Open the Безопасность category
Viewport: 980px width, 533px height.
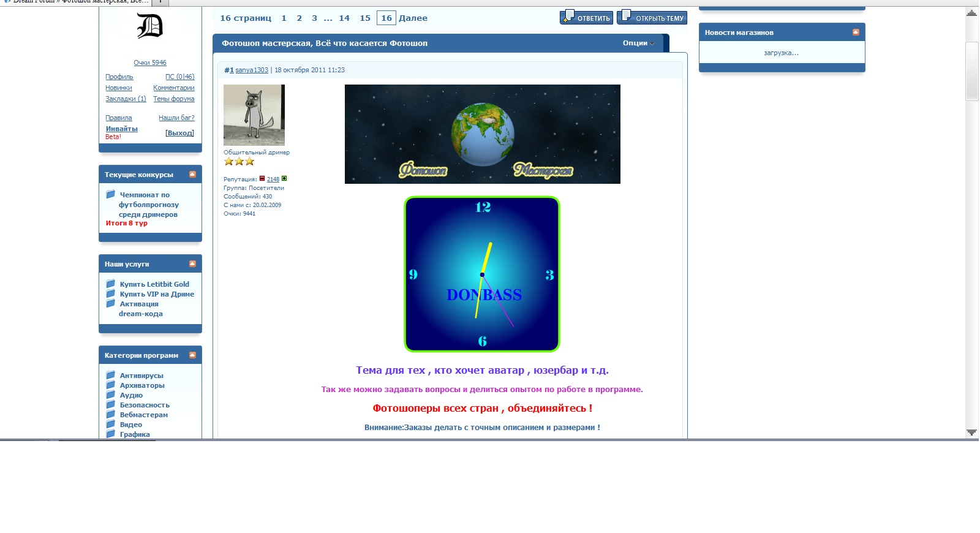[x=145, y=405]
